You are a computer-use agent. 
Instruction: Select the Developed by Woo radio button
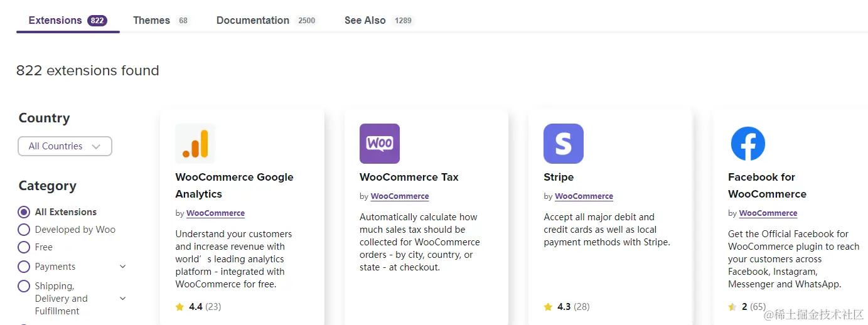[24, 230]
